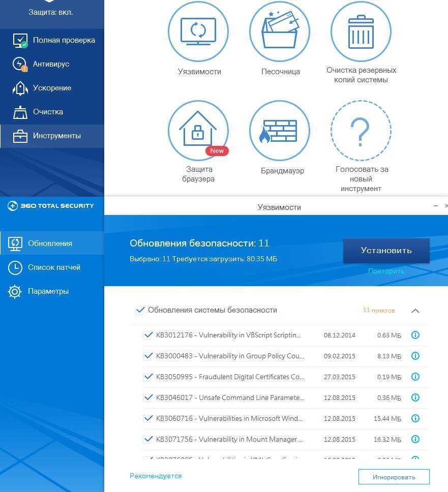Click the Рекомендуется link
The width and height of the screenshot is (448, 492).
[x=156, y=476]
